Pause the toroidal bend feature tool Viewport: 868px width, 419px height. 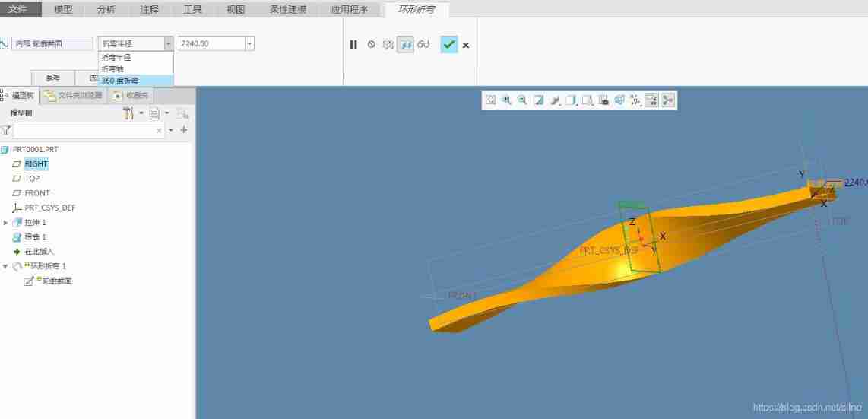pyautogui.click(x=353, y=45)
